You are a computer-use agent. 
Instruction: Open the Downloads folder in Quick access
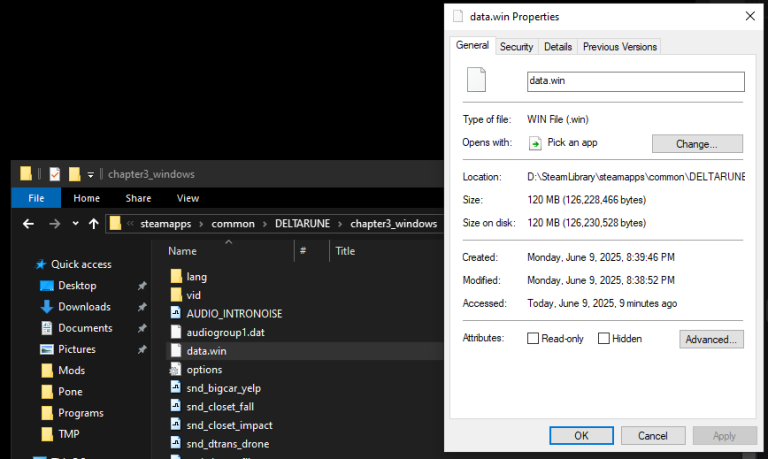tap(83, 307)
